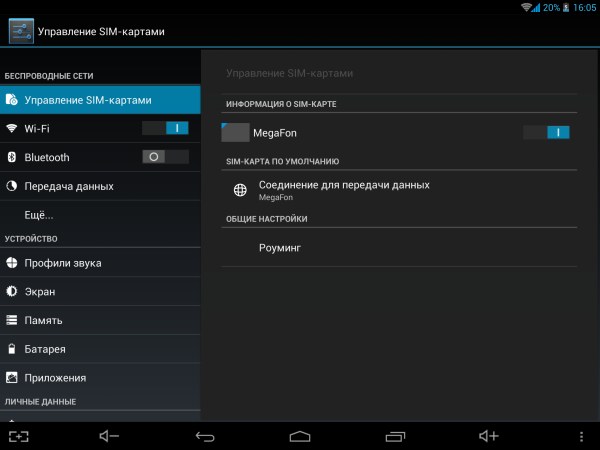Tap the Settings app icon in header
This screenshot has width=600, height=450.
point(21,31)
